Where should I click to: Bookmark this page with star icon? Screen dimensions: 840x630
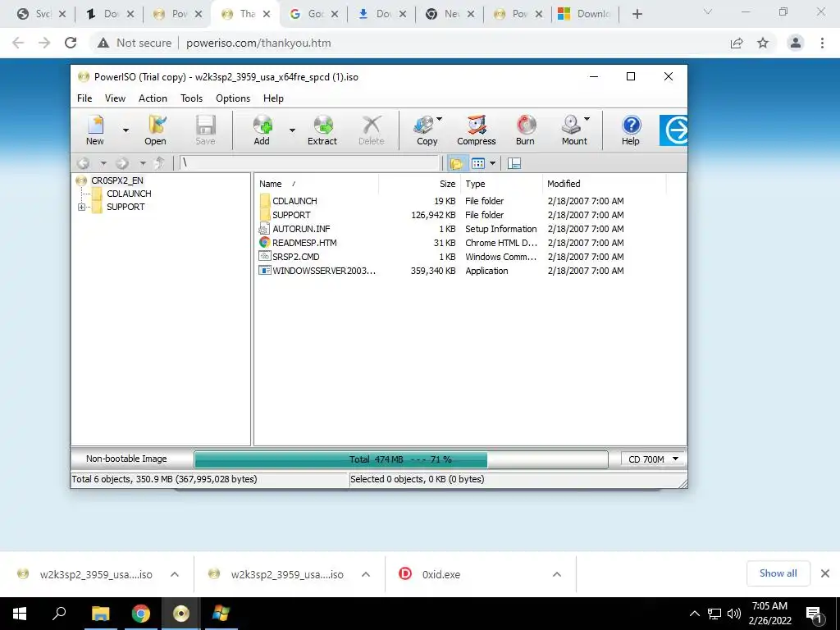pos(763,43)
